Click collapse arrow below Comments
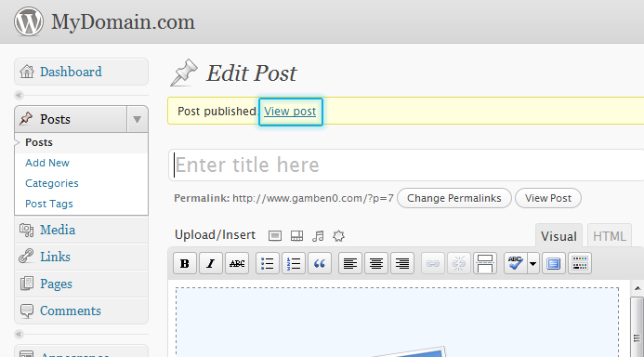Screen dimensions: 644x357 (x=19, y=334)
